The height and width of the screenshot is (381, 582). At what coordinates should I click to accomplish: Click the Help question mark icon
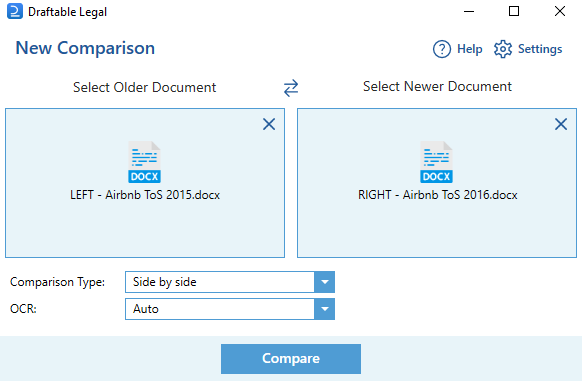[442, 49]
